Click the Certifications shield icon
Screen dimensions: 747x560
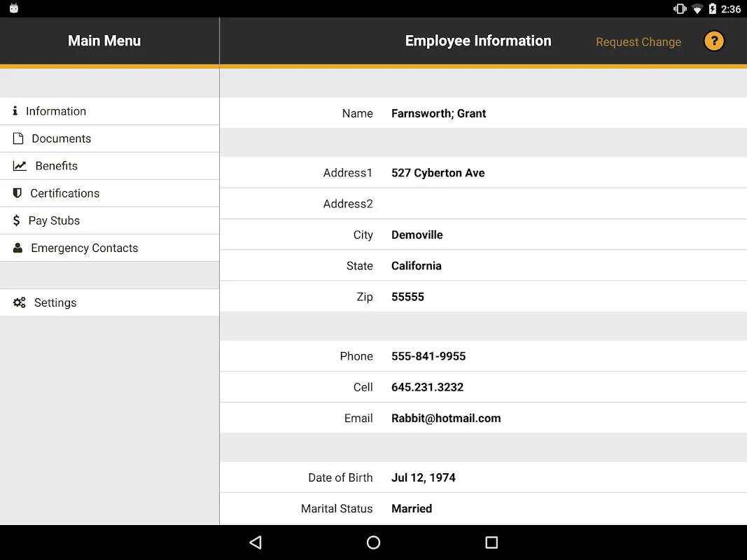17,193
